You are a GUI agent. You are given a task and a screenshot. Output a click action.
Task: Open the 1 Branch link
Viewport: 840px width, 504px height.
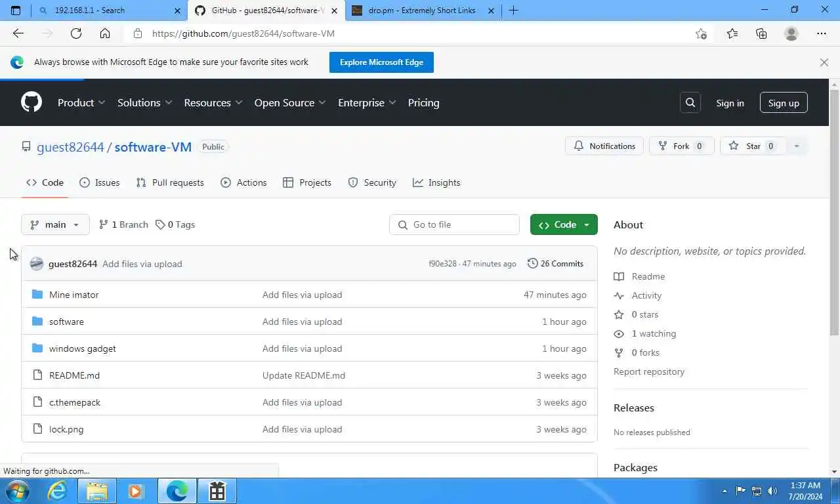[123, 224]
